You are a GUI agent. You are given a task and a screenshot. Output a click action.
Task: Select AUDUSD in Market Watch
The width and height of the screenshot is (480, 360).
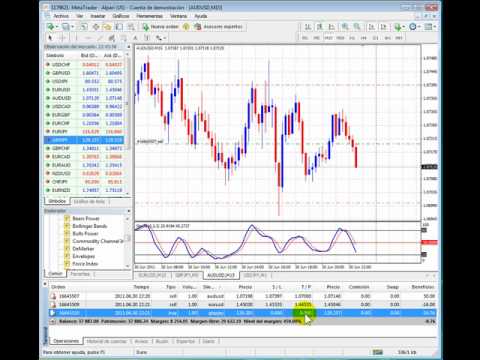point(84,98)
